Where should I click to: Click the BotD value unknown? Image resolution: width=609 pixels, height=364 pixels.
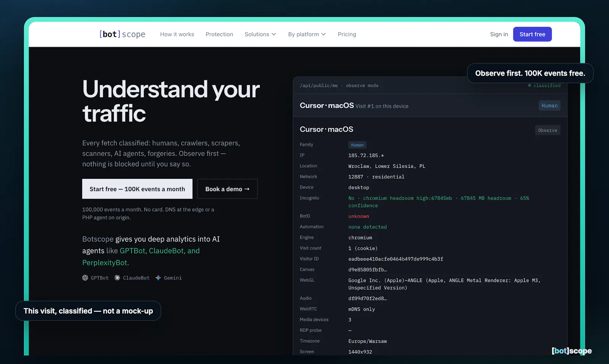click(359, 216)
